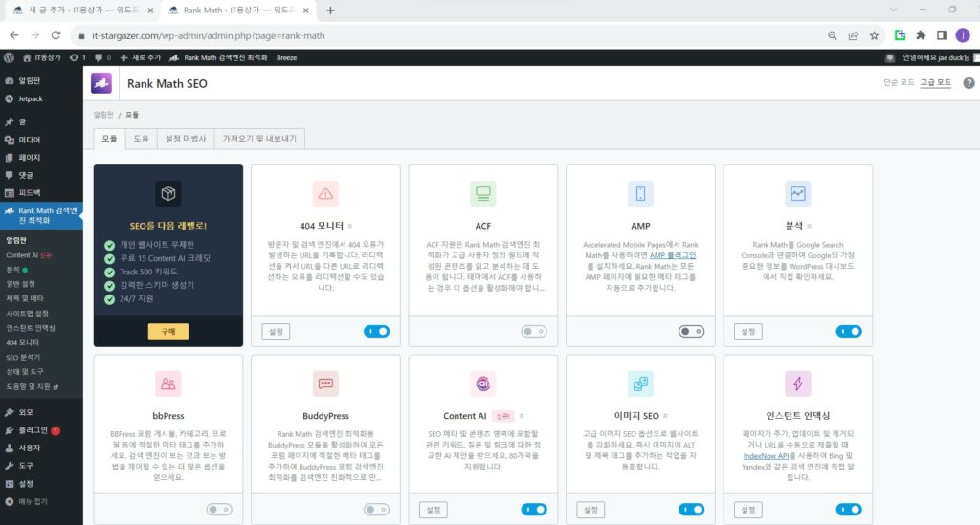Disable the 이미지 SEO module toggle

pyautogui.click(x=691, y=510)
